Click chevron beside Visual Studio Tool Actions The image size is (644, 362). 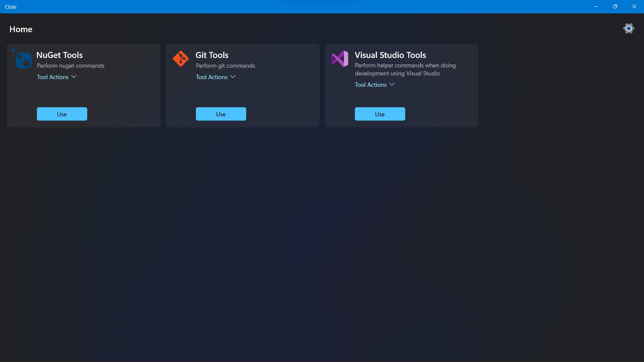(392, 84)
